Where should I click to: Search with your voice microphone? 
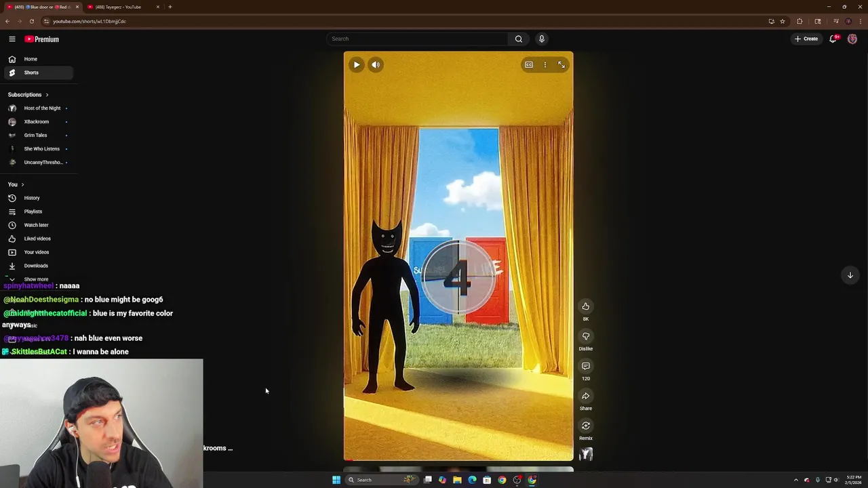coord(542,39)
